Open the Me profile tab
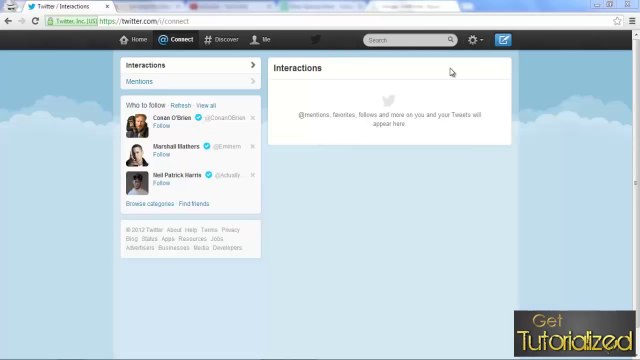 tap(260, 40)
